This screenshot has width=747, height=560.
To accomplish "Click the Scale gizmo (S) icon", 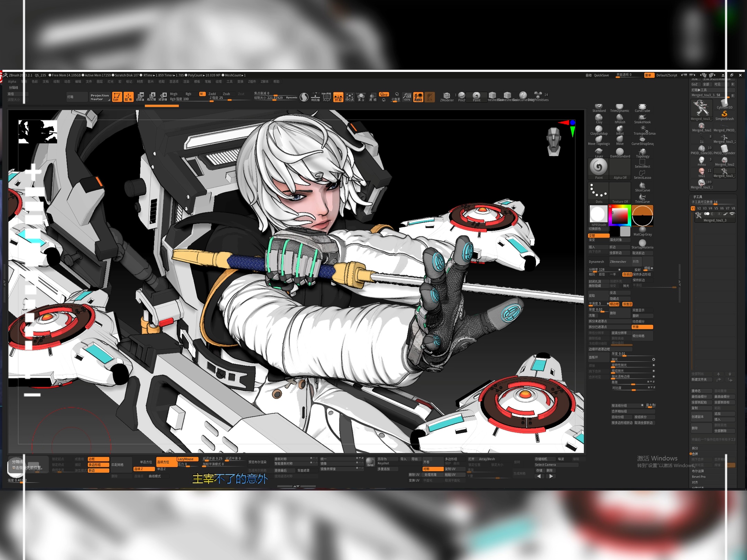I will [151, 97].
